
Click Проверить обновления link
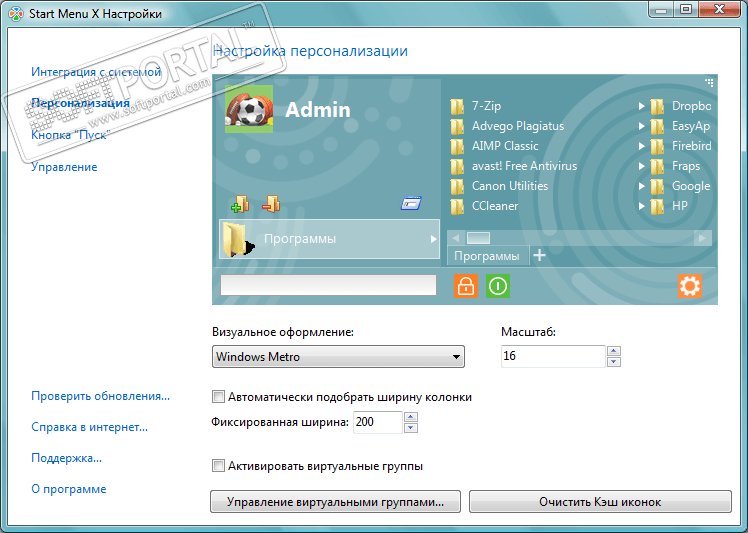click(100, 396)
